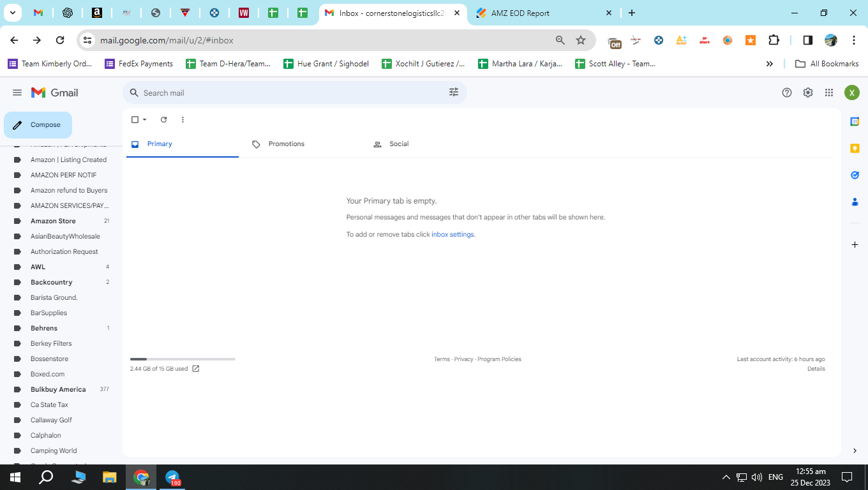Open Google Tasks side panel
Viewport: 868px width, 490px height.
[x=855, y=175]
